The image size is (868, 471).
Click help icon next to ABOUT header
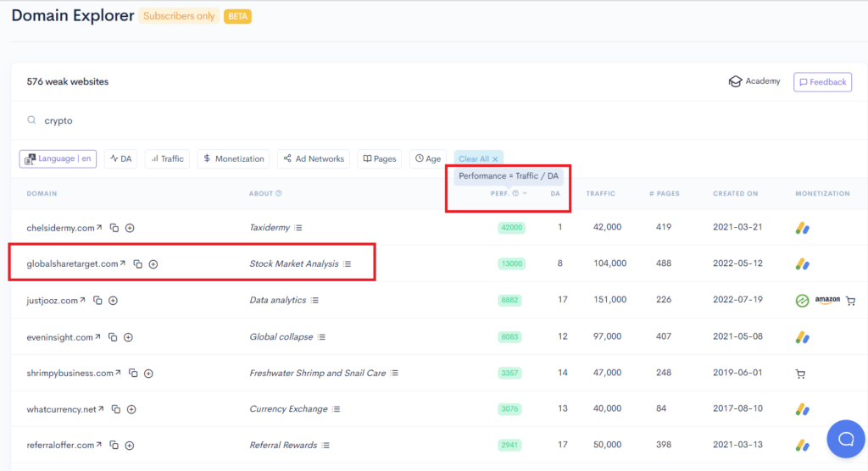[x=279, y=193]
